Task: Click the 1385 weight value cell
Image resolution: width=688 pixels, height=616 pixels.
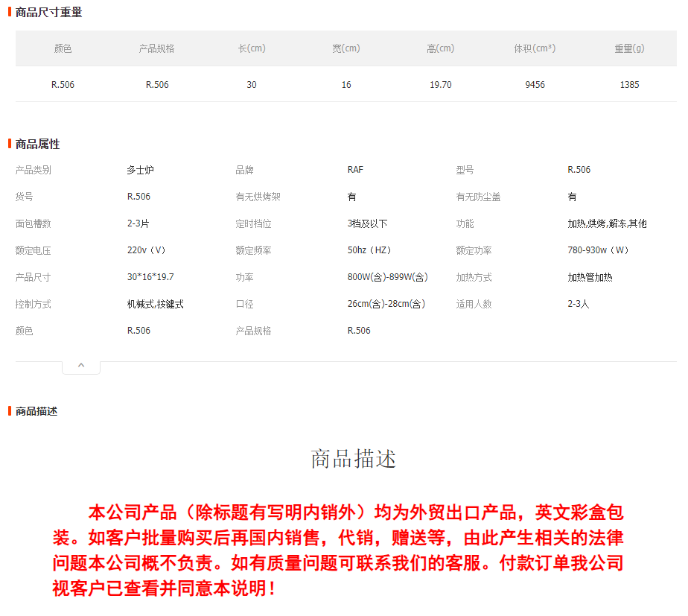Action: point(629,85)
